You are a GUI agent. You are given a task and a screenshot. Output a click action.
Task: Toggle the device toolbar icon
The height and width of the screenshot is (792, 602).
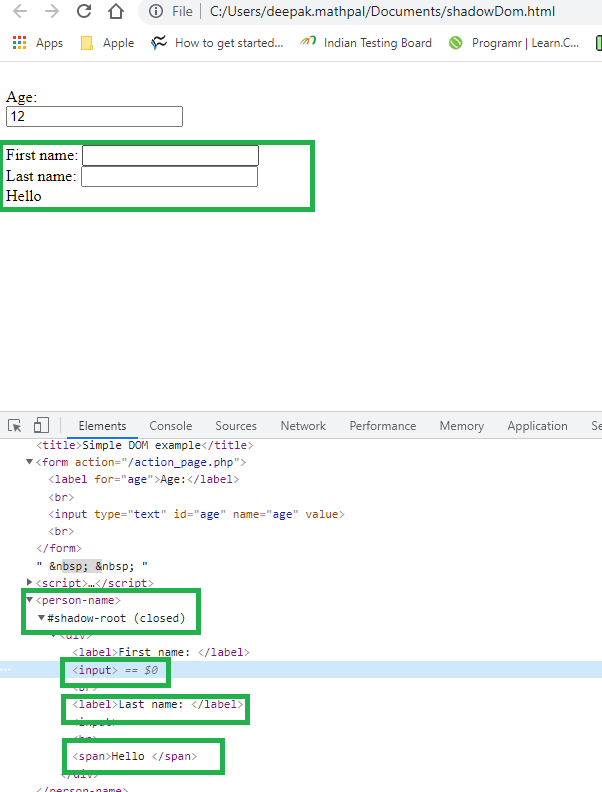(x=41, y=426)
